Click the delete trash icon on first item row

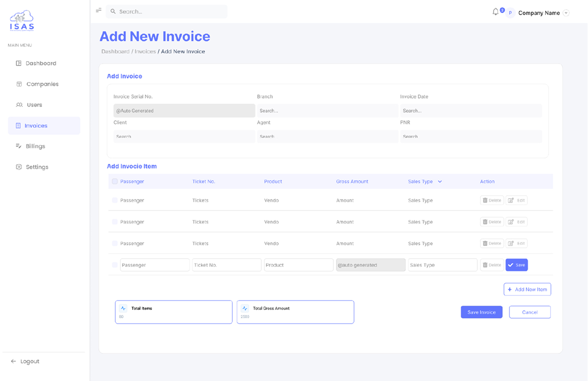point(485,200)
